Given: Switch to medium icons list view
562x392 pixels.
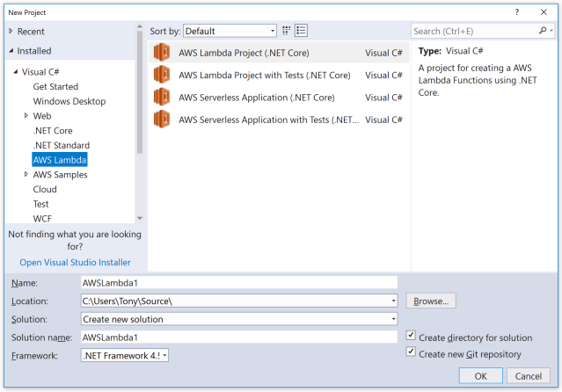Looking at the screenshot, I should tap(301, 31).
